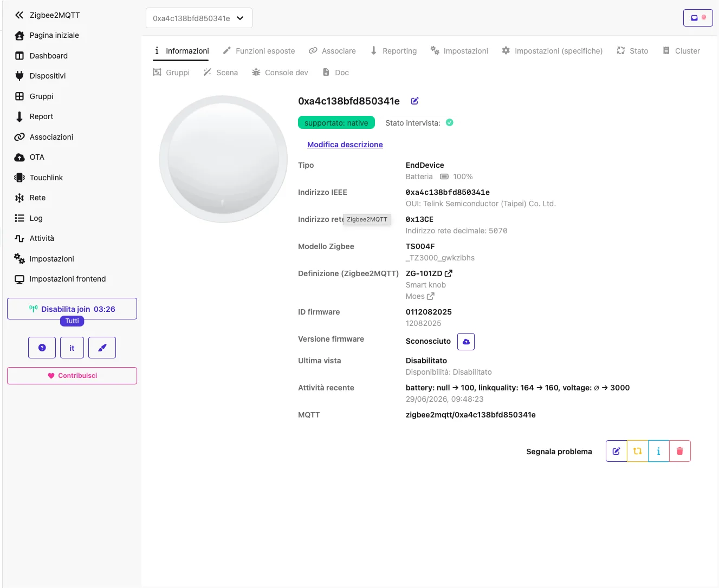This screenshot has width=719, height=588.
Task: Click the rename device button in bottom action group
Action: point(617,451)
